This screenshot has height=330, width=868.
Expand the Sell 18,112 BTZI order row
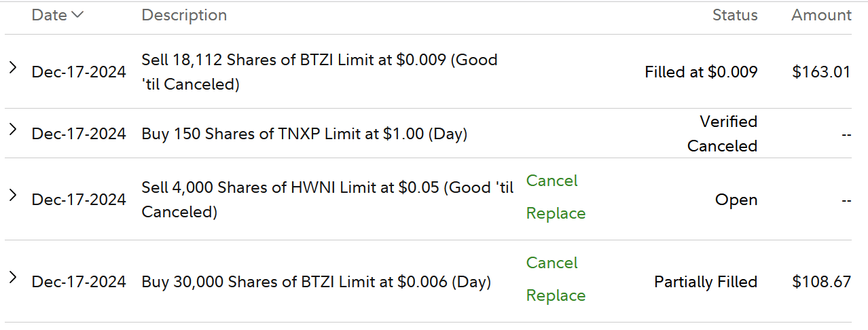tap(12, 67)
